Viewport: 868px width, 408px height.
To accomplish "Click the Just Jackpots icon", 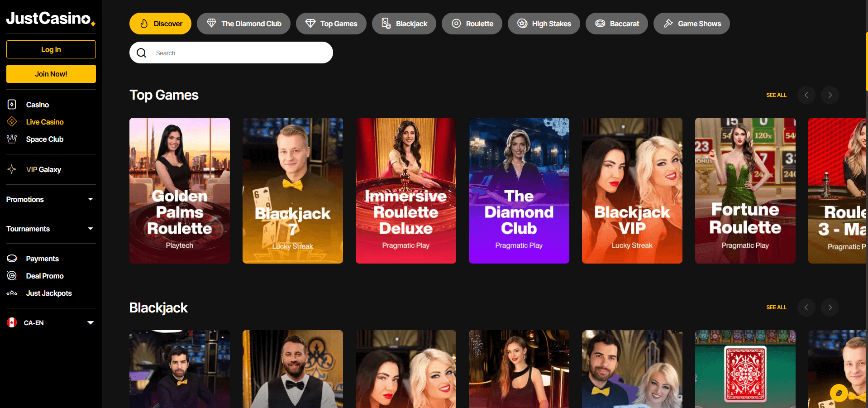I will click(x=11, y=293).
